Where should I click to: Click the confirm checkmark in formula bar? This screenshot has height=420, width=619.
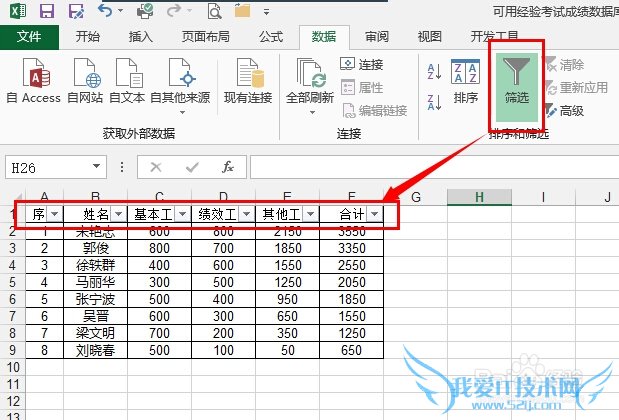point(192,167)
